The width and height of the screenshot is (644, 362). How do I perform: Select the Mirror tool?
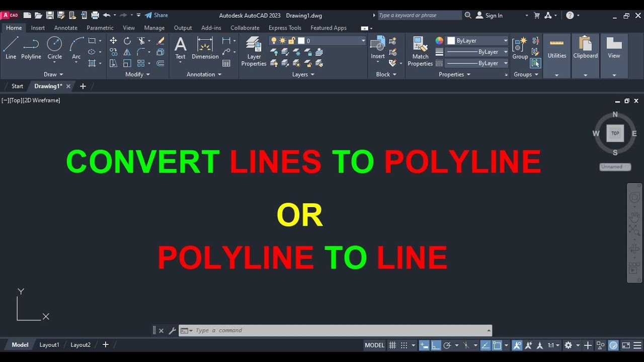click(x=127, y=52)
